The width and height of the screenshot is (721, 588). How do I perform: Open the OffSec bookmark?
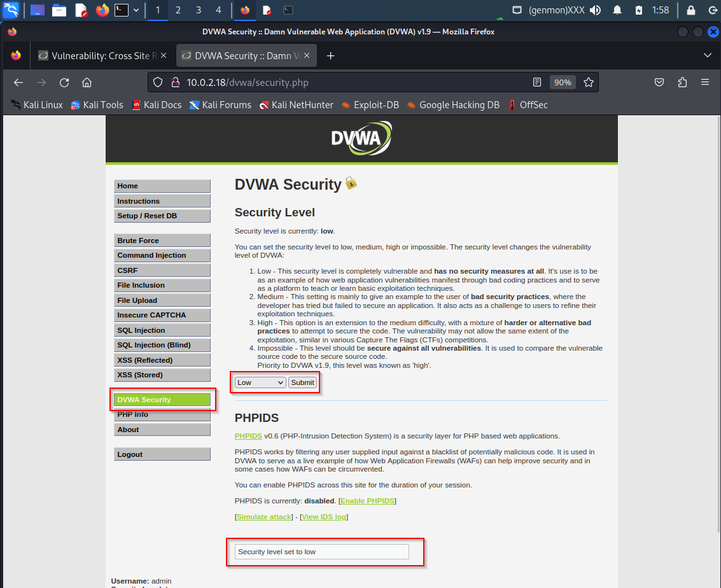(528, 105)
